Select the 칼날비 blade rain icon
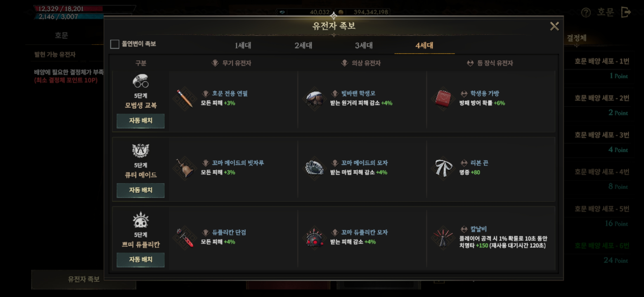The width and height of the screenshot is (644, 297). pyautogui.click(x=443, y=238)
